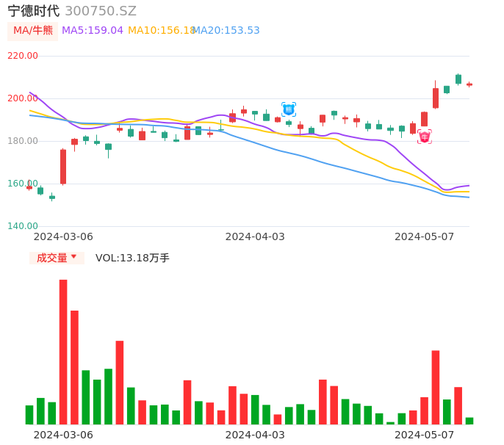This screenshot has width=504, height=445.
Task: Select the large red candlestick after 2024-03-06
Action: pyautogui.click(x=63, y=167)
